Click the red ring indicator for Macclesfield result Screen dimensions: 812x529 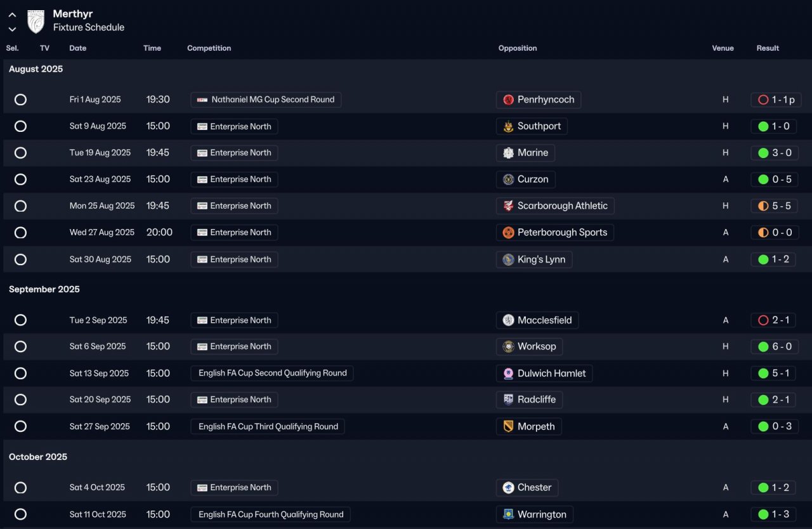coord(763,320)
